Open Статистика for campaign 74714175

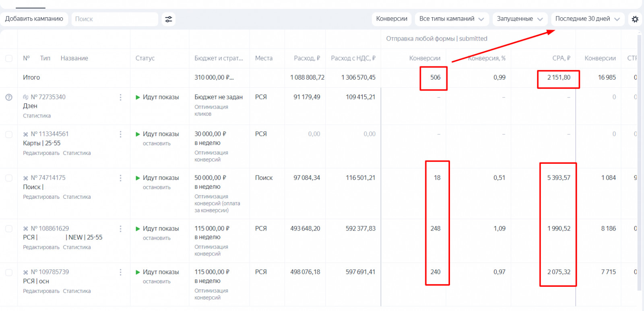point(77,197)
